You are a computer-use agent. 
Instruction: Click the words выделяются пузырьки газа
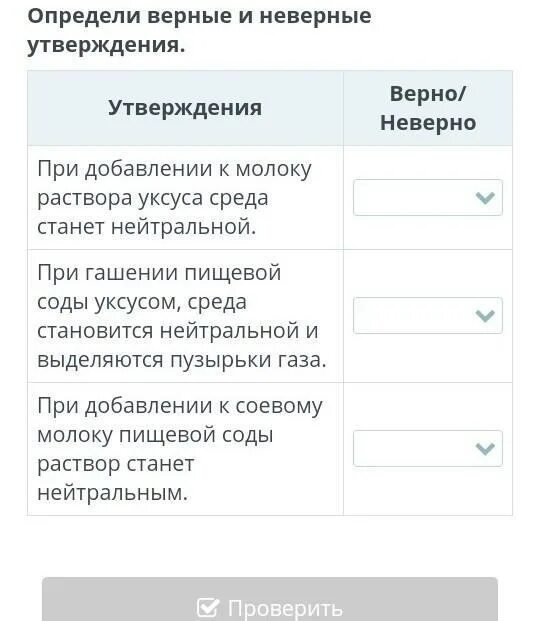click(181, 360)
